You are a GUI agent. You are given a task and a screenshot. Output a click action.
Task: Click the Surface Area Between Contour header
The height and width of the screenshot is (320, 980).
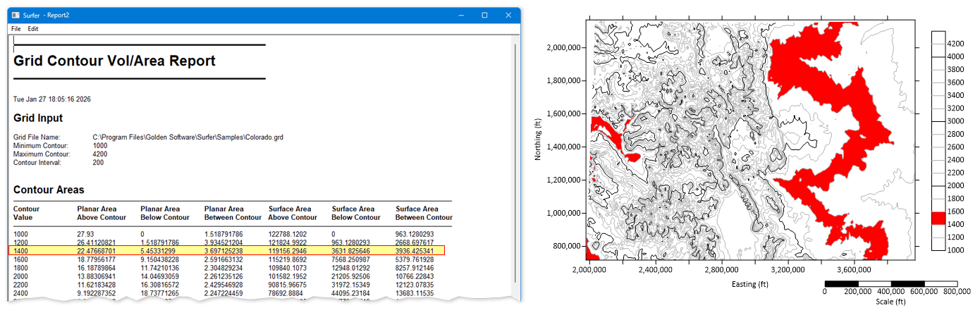coord(423,213)
